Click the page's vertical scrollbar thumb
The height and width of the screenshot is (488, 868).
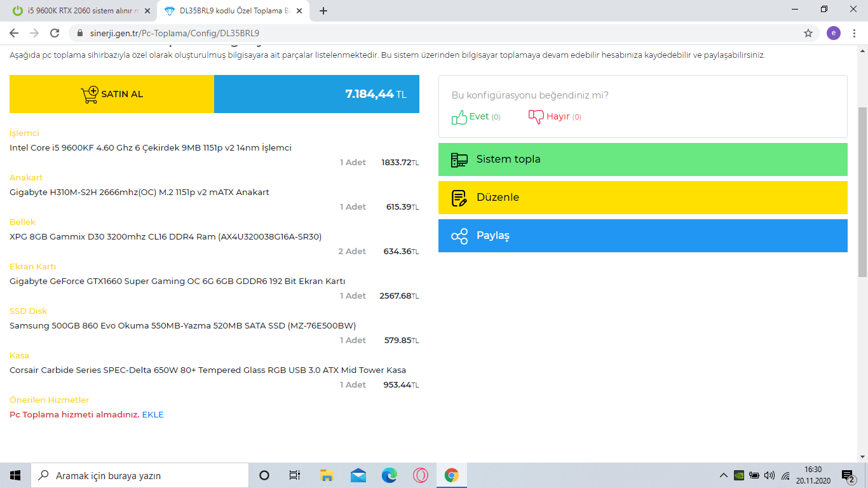[x=862, y=192]
